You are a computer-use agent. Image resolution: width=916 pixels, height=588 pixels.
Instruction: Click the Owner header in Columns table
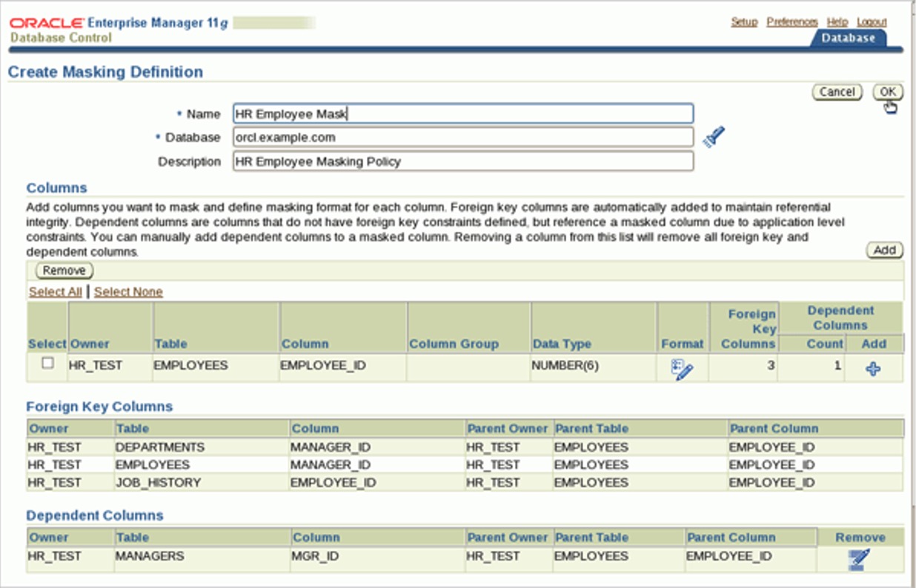[90, 344]
